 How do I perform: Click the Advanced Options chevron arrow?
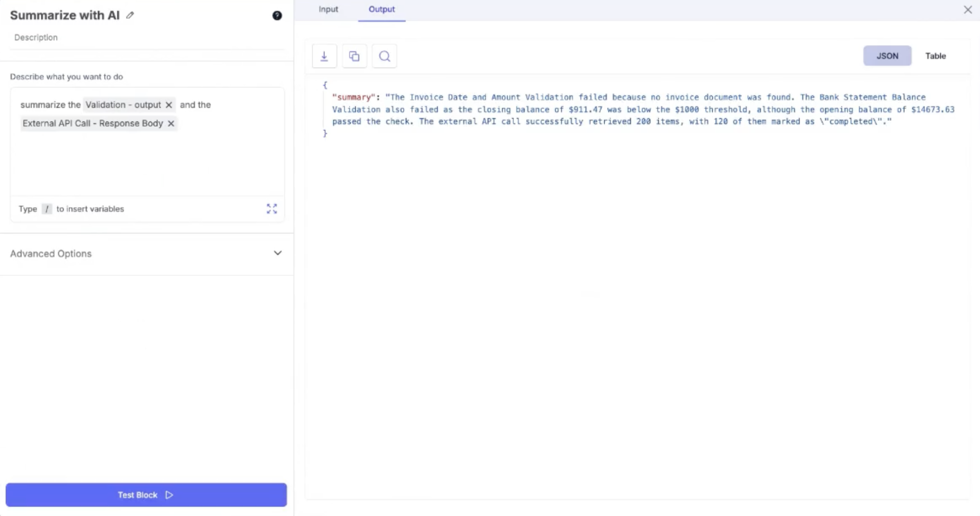[277, 253]
